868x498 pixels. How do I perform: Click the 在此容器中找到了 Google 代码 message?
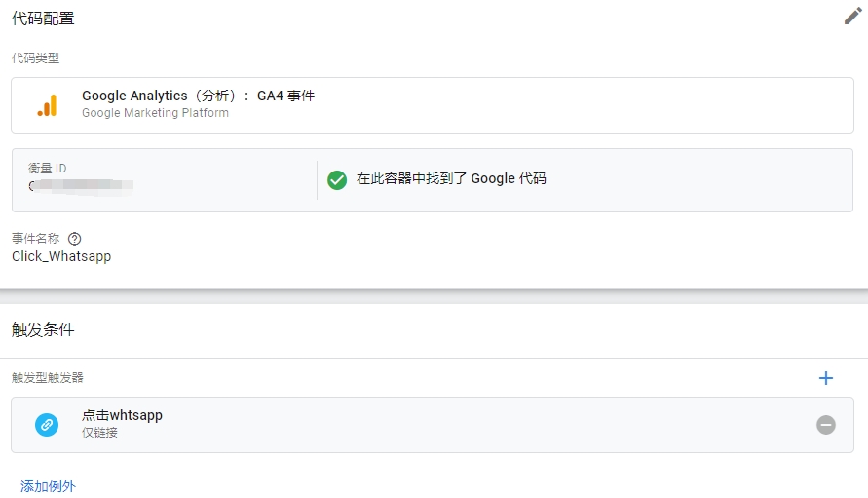[x=451, y=179]
